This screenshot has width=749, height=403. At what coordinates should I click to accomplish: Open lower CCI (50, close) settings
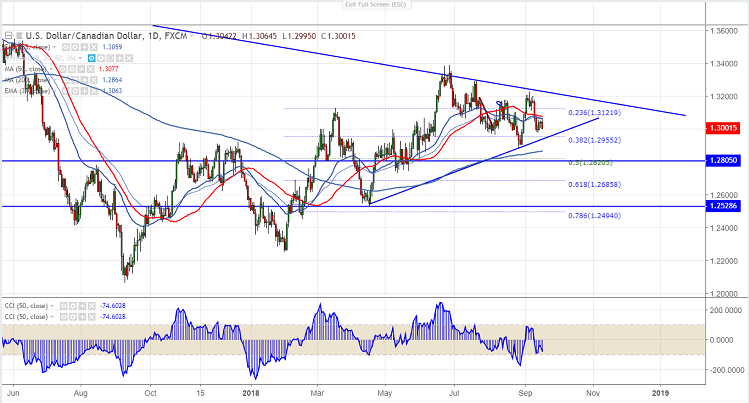[x=73, y=317]
